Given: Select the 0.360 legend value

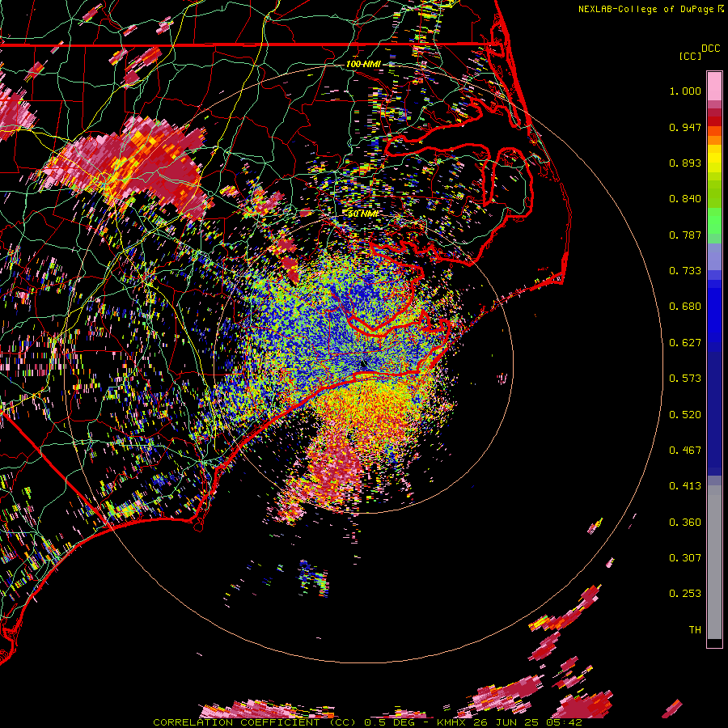Looking at the screenshot, I should click(x=685, y=523).
